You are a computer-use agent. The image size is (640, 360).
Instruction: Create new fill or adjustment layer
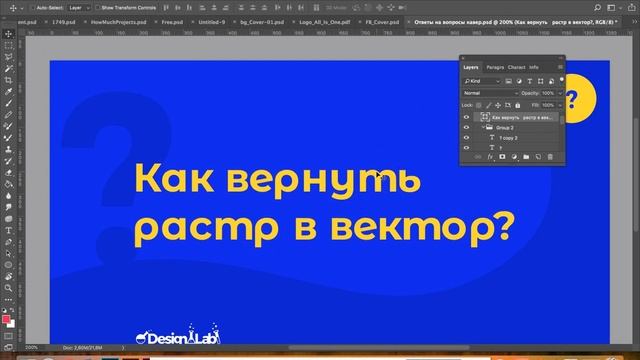click(x=514, y=157)
